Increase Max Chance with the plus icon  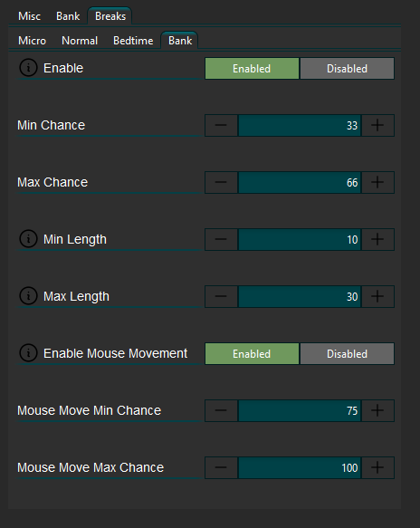377,183
